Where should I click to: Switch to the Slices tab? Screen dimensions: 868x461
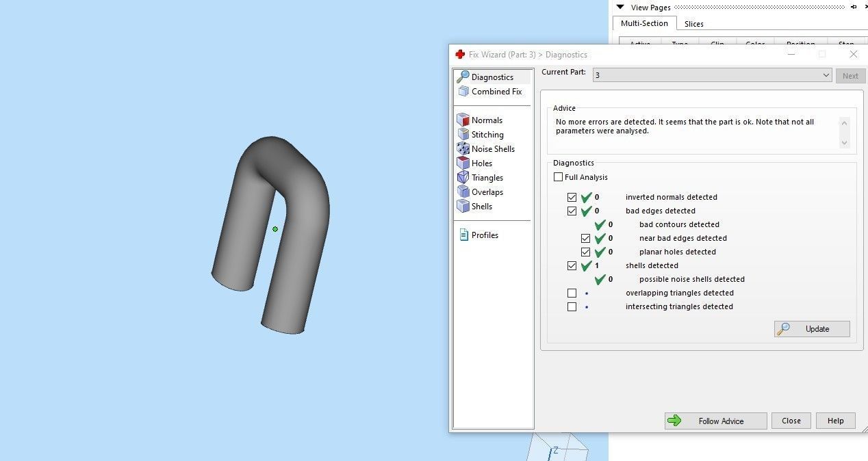[694, 24]
